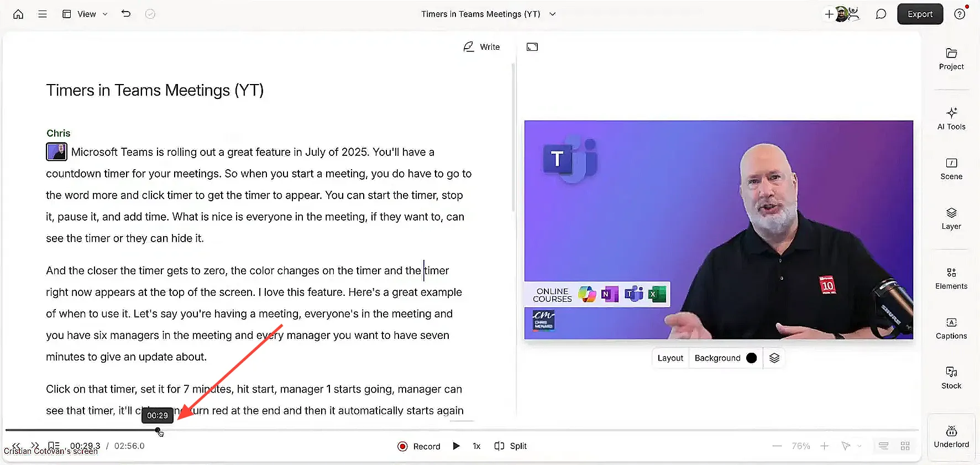The width and height of the screenshot is (980, 465).
Task: Click the current time 00:29.3 readout
Action: tap(85, 446)
